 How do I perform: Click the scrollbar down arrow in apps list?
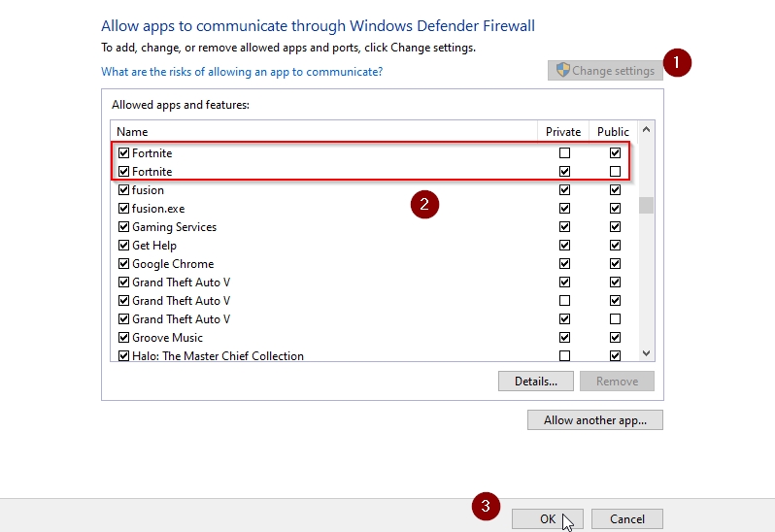(646, 352)
